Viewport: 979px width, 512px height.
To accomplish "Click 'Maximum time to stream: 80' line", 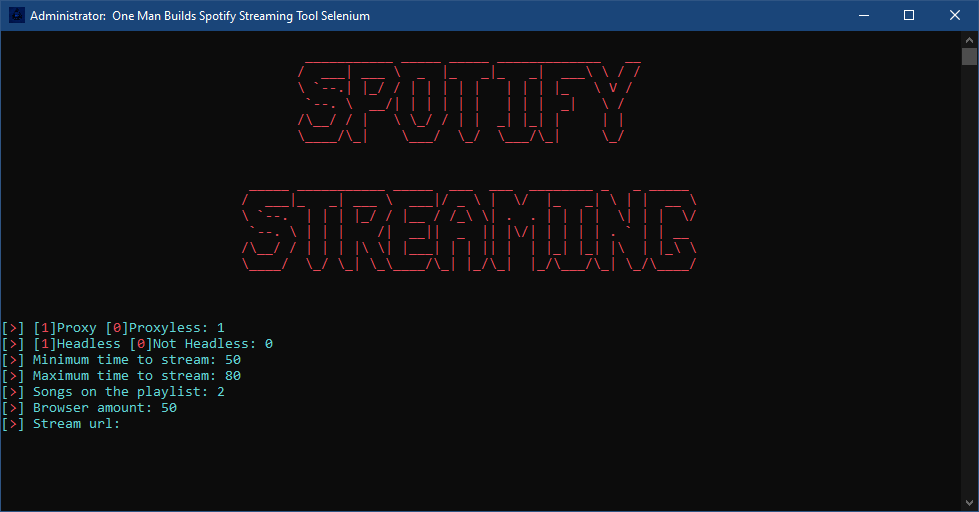I will tap(121, 376).
